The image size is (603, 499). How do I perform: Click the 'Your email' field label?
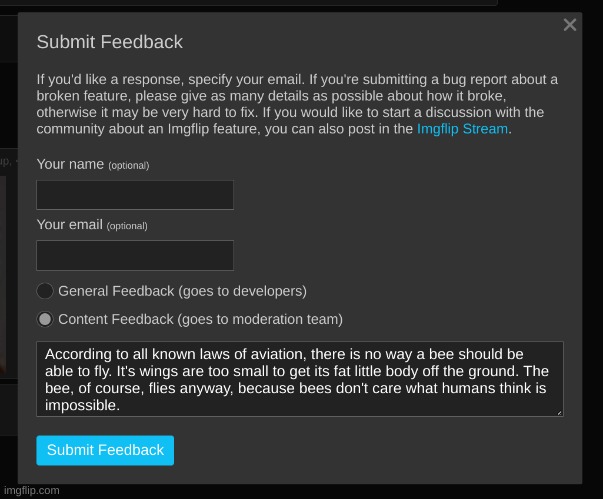click(x=70, y=225)
